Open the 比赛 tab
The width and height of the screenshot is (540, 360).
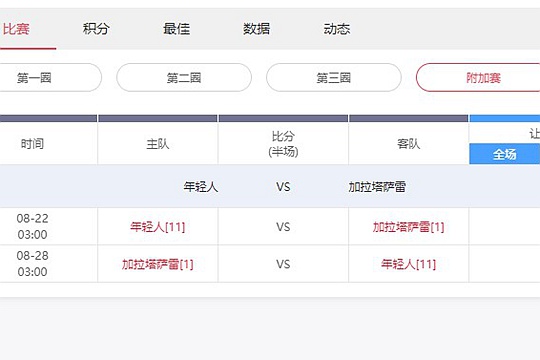[17, 29]
